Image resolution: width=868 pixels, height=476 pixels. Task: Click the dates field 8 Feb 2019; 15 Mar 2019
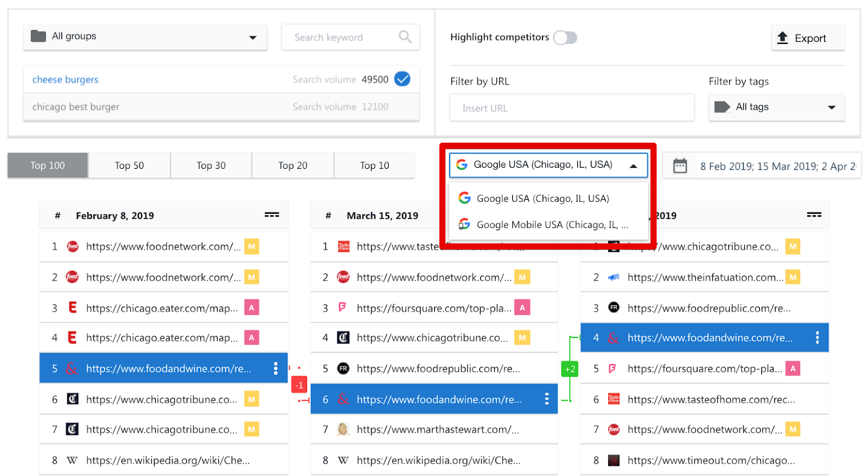(x=777, y=166)
